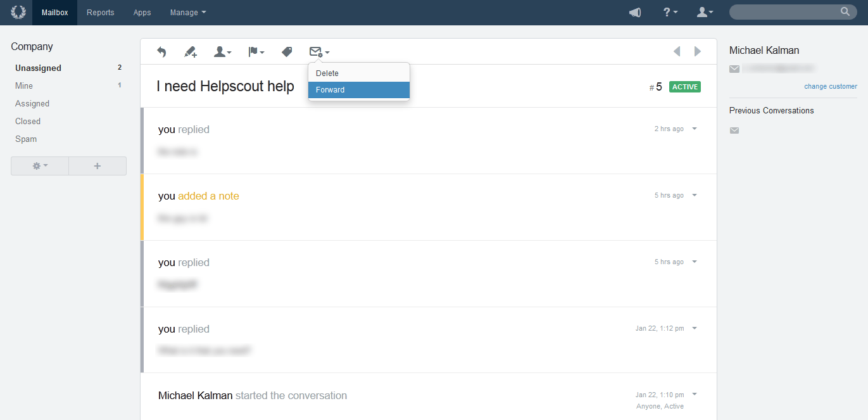Click the envelope under Previous Conversations
The height and width of the screenshot is (420, 868).
[x=734, y=130]
